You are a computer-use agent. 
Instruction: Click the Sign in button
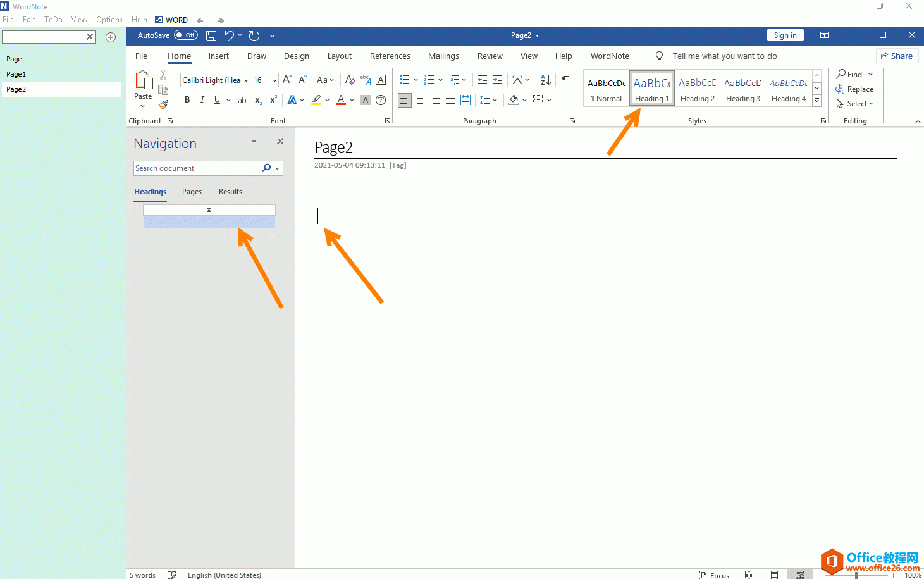(x=785, y=35)
